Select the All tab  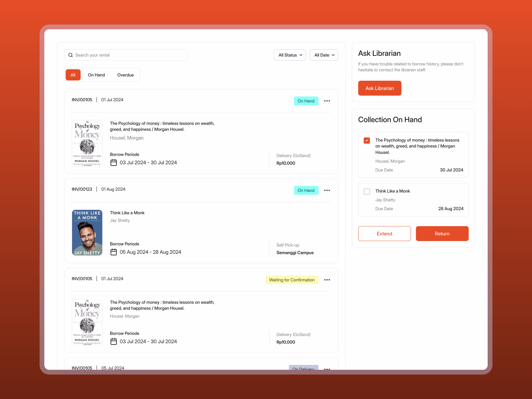(73, 75)
